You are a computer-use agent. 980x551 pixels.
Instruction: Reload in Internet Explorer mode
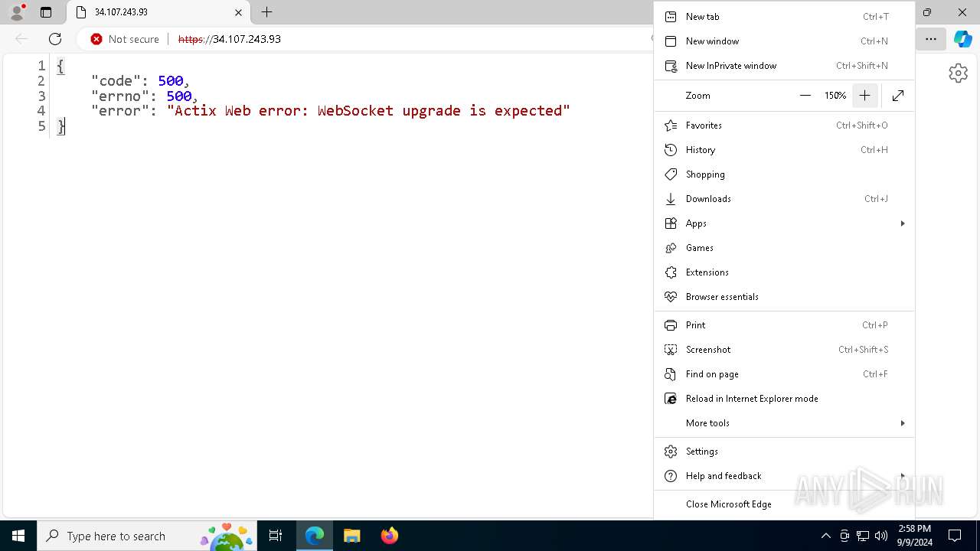[x=784, y=399]
